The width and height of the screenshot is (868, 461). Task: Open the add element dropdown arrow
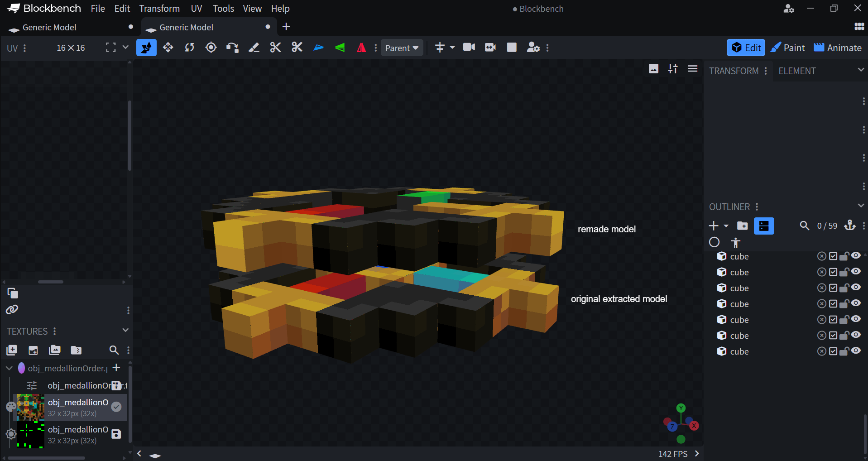726,226
